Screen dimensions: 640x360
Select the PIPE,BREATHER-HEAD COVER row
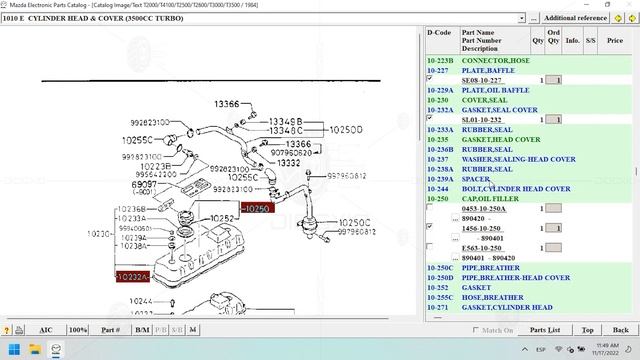[x=529, y=278]
